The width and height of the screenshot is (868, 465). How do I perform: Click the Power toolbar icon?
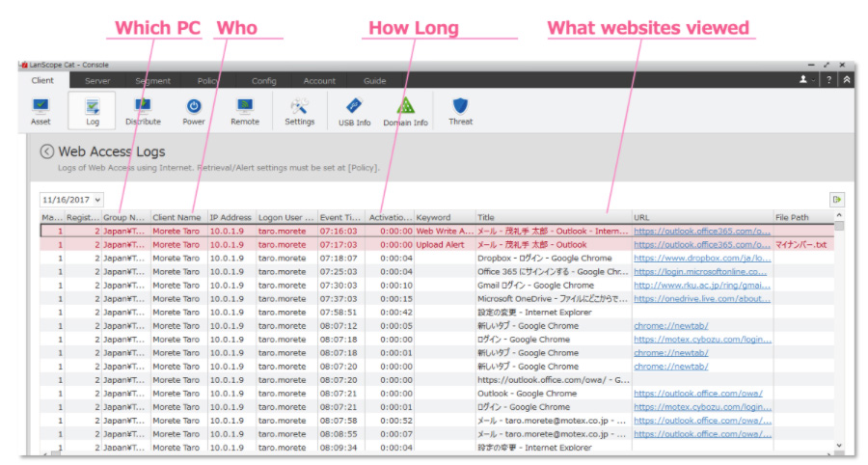click(x=194, y=111)
